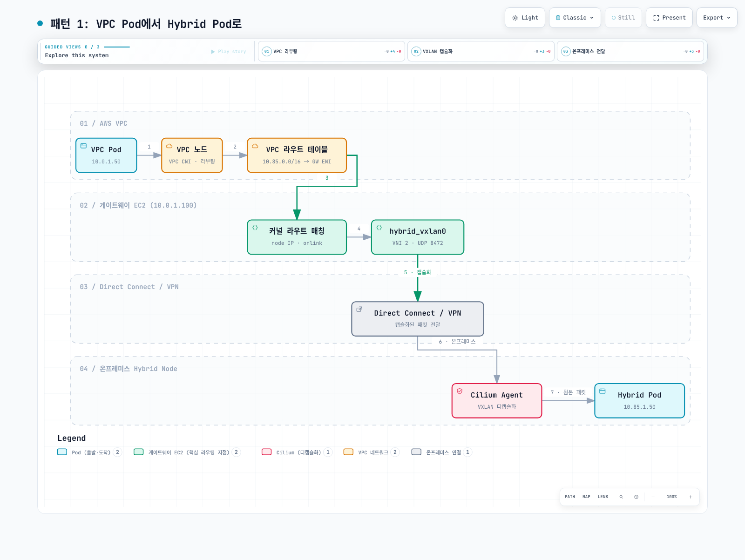Image resolution: width=745 pixels, height=560 pixels.
Task: Select the VPC 라우트 테이블 node
Action: [297, 155]
